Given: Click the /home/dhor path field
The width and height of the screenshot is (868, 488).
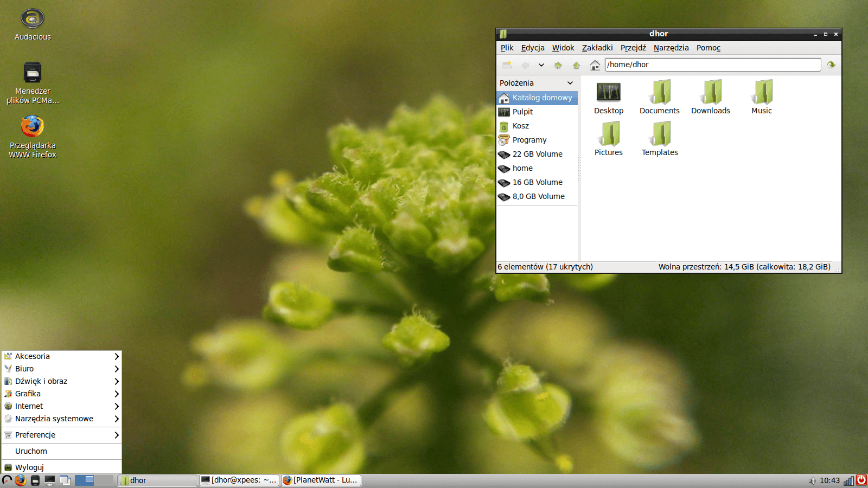Looking at the screenshot, I should coord(713,65).
